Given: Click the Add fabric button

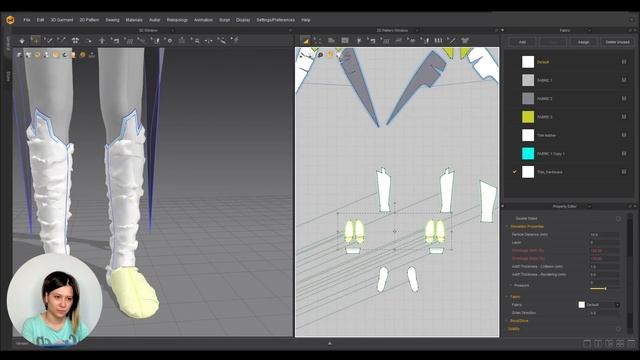Looking at the screenshot, I should [522, 42].
